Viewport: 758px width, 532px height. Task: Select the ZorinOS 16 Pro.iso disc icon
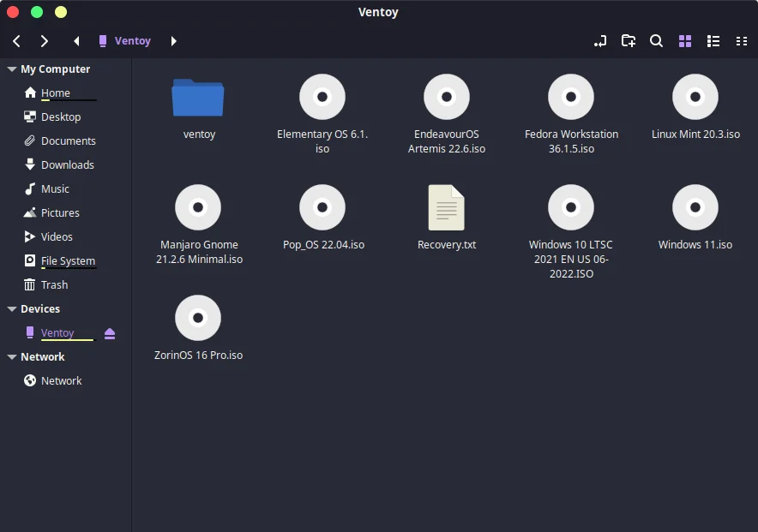pos(198,318)
